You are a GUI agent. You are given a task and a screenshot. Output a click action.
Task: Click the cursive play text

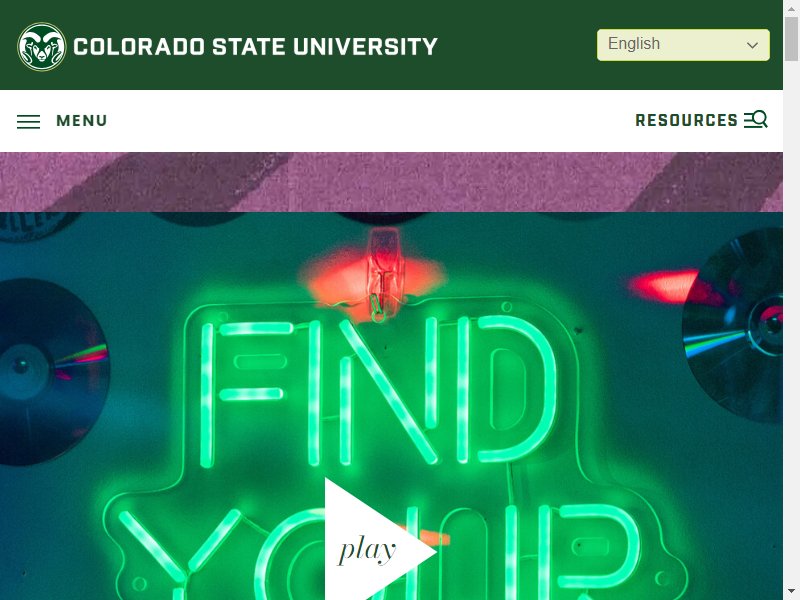tap(367, 551)
